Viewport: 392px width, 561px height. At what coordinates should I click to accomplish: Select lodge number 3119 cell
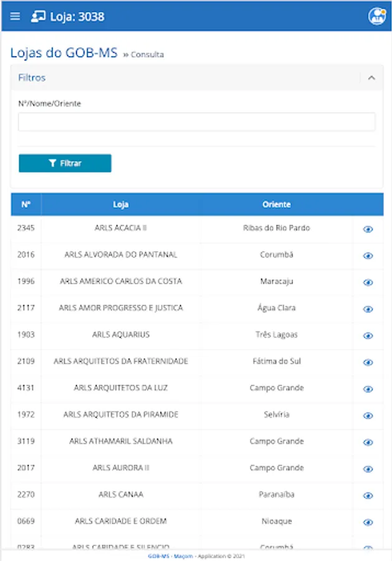(26, 441)
